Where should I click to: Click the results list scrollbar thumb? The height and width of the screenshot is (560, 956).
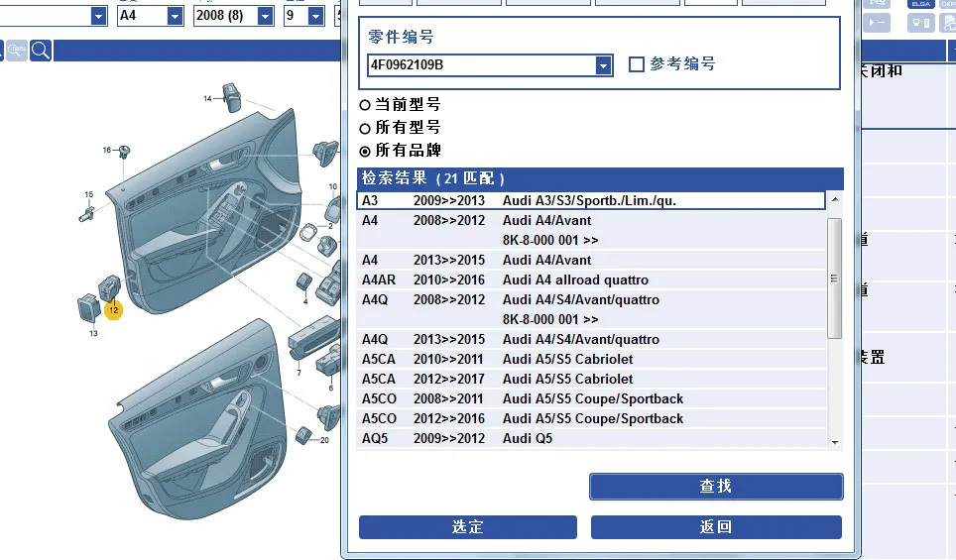835,279
